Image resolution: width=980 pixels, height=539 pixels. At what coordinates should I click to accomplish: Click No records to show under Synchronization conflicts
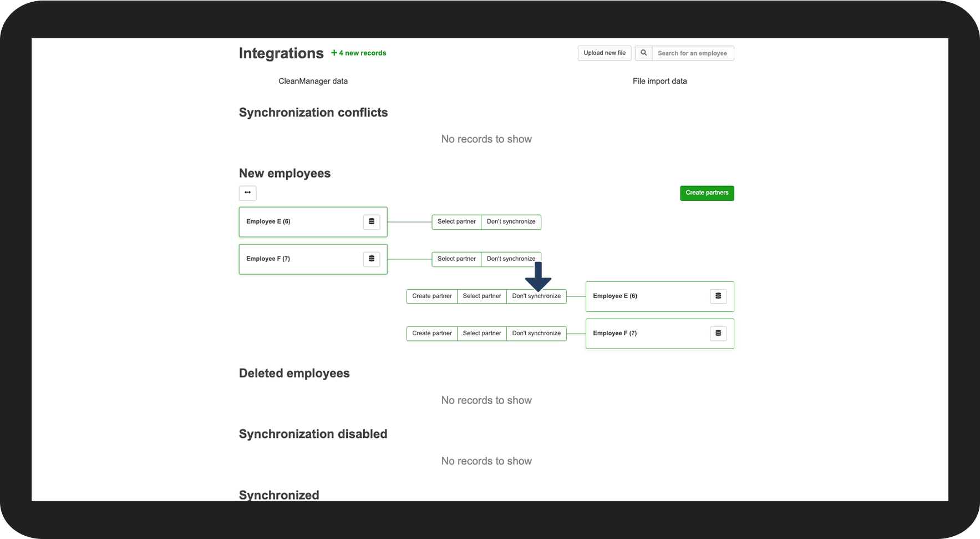pyautogui.click(x=486, y=139)
